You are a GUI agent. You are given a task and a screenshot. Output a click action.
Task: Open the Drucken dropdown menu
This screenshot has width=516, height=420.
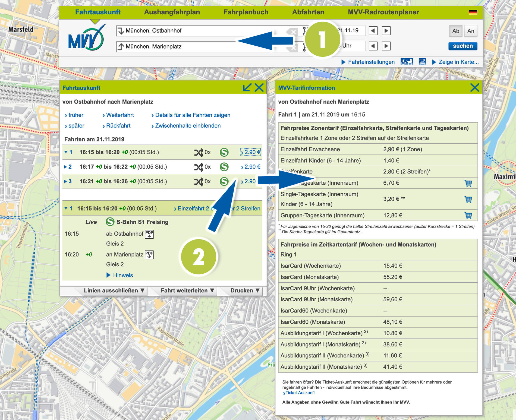[245, 290]
